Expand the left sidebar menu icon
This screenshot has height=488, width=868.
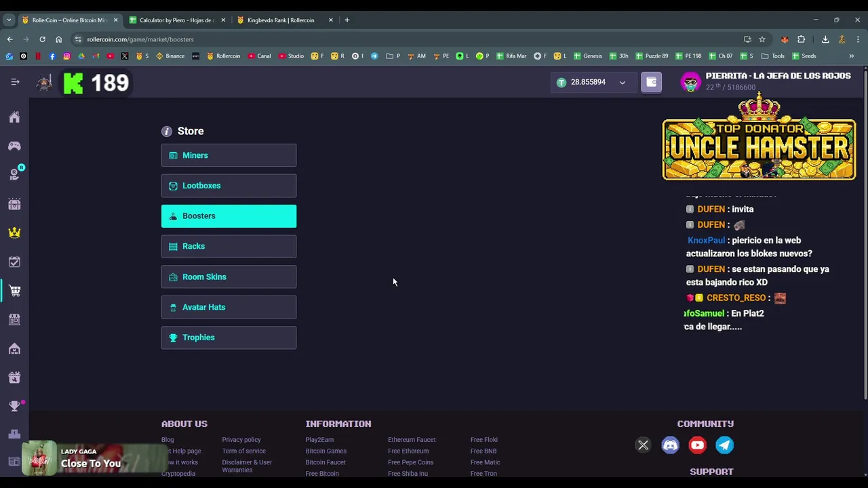click(15, 82)
